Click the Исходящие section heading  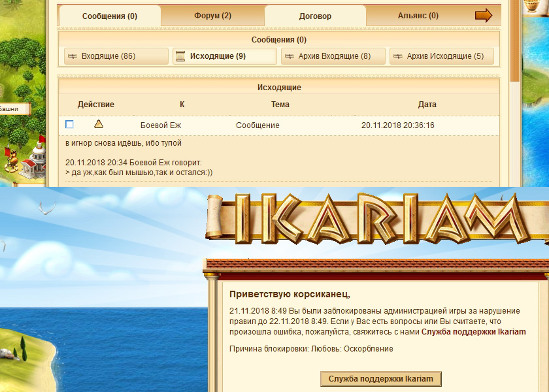tap(280, 87)
